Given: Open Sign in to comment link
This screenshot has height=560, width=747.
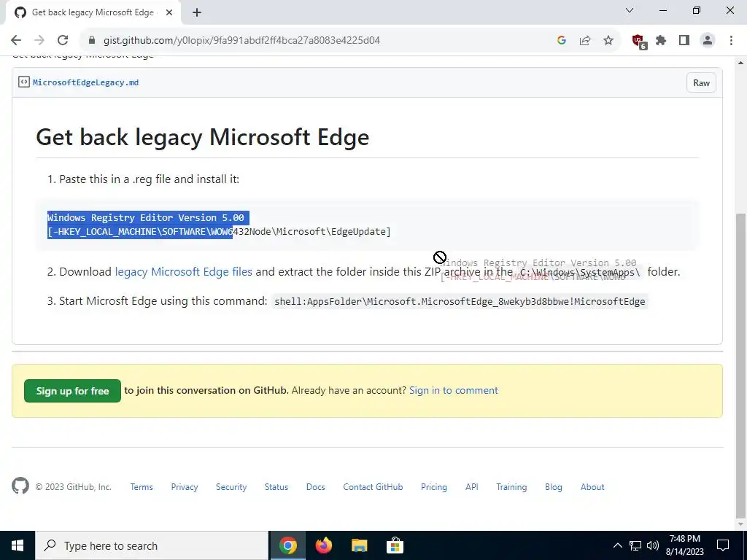Looking at the screenshot, I should click(454, 391).
